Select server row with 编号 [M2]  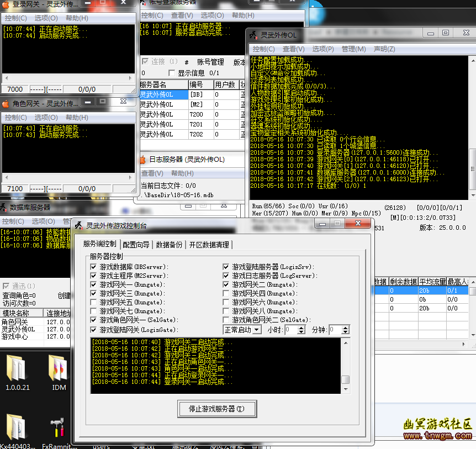[x=192, y=105]
